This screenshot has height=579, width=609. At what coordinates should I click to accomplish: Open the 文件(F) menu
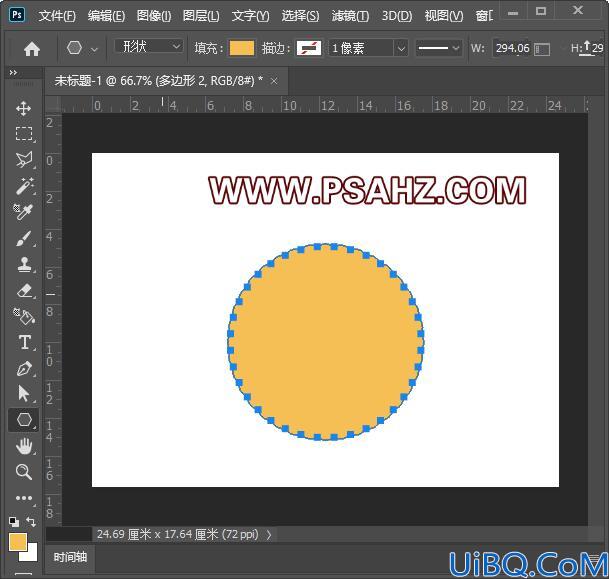coord(57,16)
